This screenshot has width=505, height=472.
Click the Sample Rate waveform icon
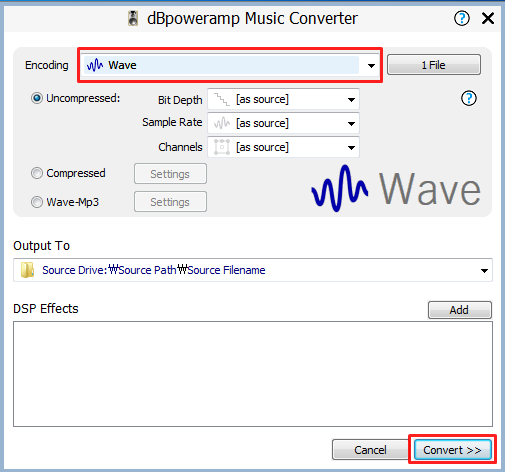click(222, 123)
